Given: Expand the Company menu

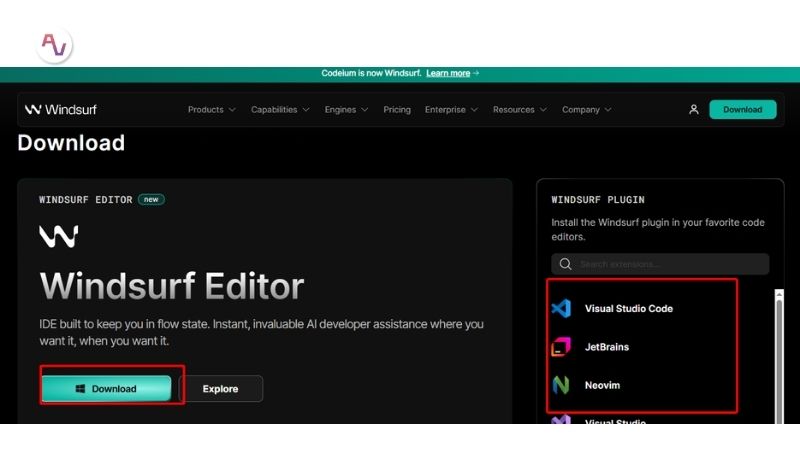Looking at the screenshot, I should (x=586, y=110).
